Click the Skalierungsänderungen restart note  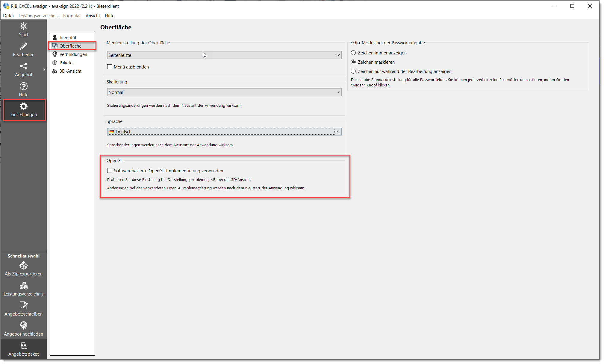(174, 105)
